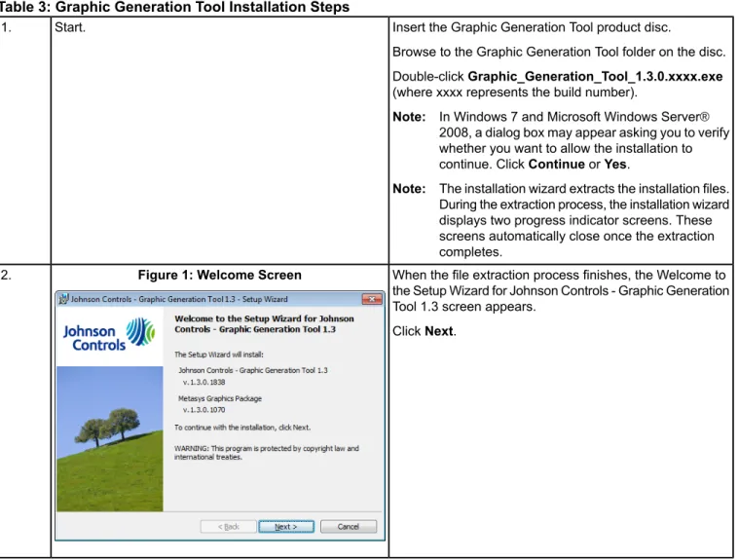739x560 pixels.
Task: Click 'The Setup Wizard will install:' text
Action: coord(219,355)
